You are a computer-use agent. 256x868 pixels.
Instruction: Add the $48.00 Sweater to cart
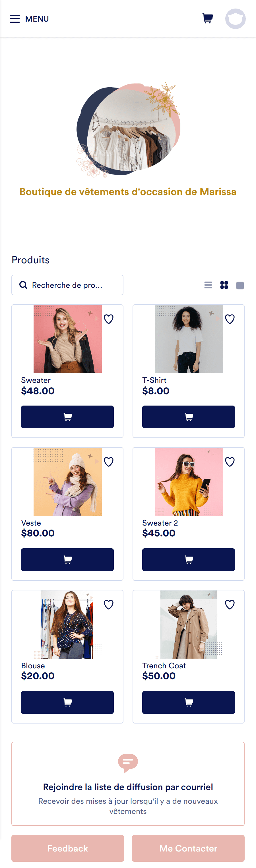tap(67, 417)
